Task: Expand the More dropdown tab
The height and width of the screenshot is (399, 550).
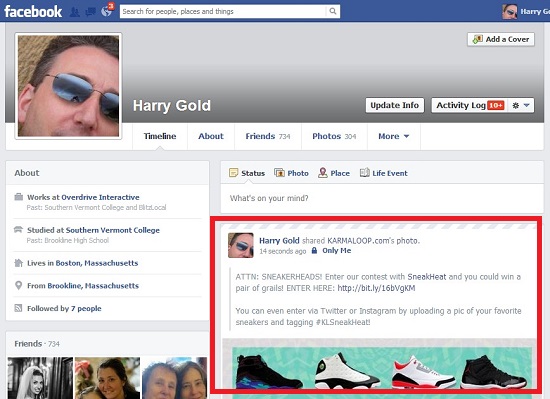Action: point(394,136)
